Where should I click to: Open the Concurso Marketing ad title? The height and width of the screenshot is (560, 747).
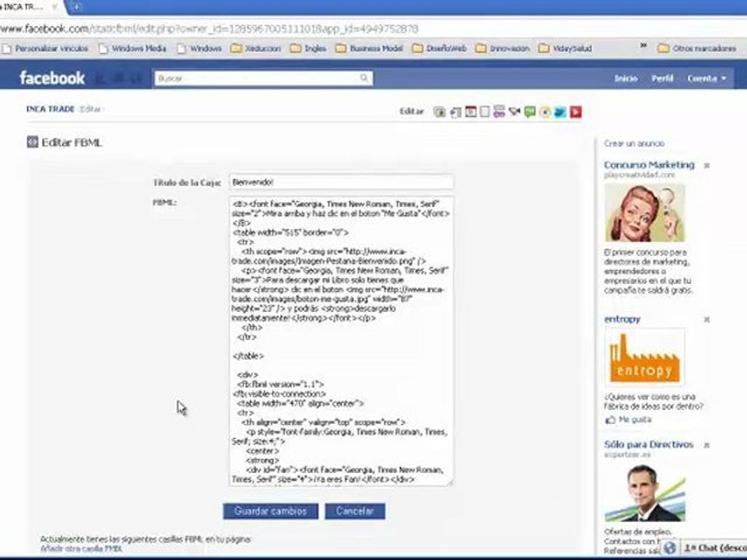click(649, 165)
